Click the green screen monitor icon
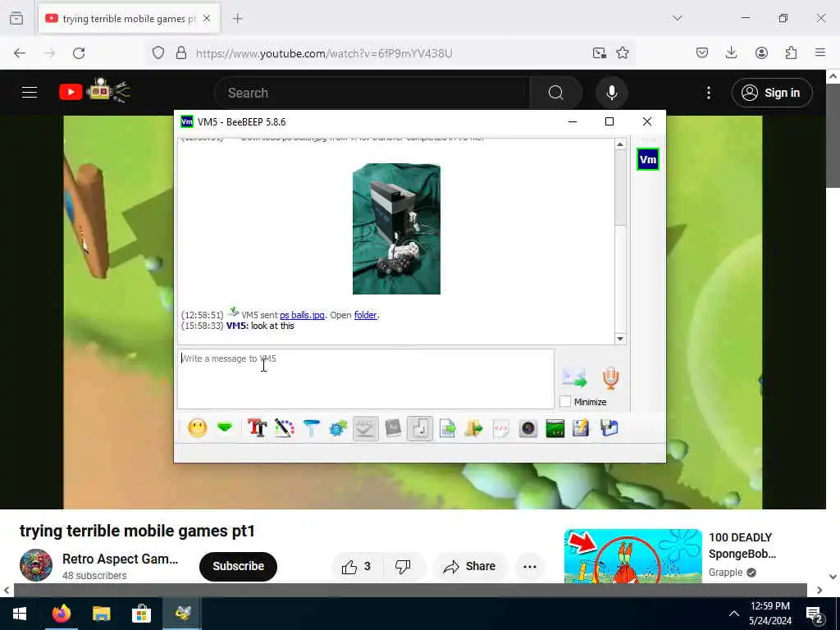Screen dimensions: 840x630 tap(555, 428)
